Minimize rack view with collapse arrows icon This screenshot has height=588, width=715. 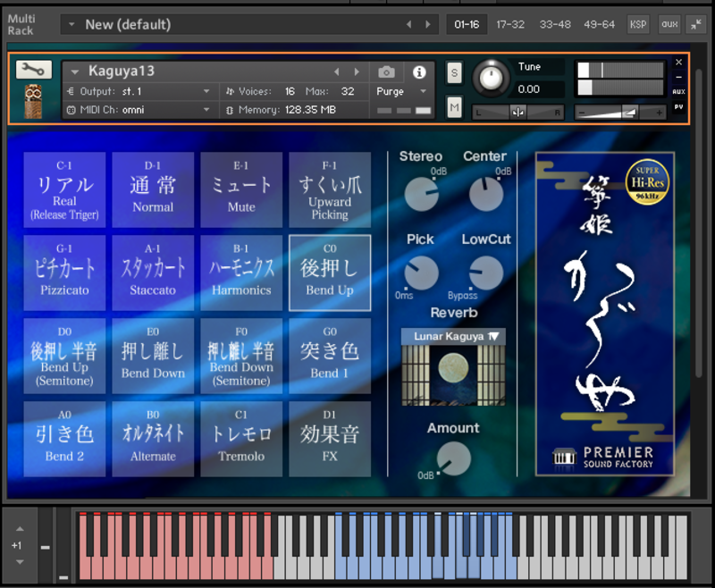696,24
